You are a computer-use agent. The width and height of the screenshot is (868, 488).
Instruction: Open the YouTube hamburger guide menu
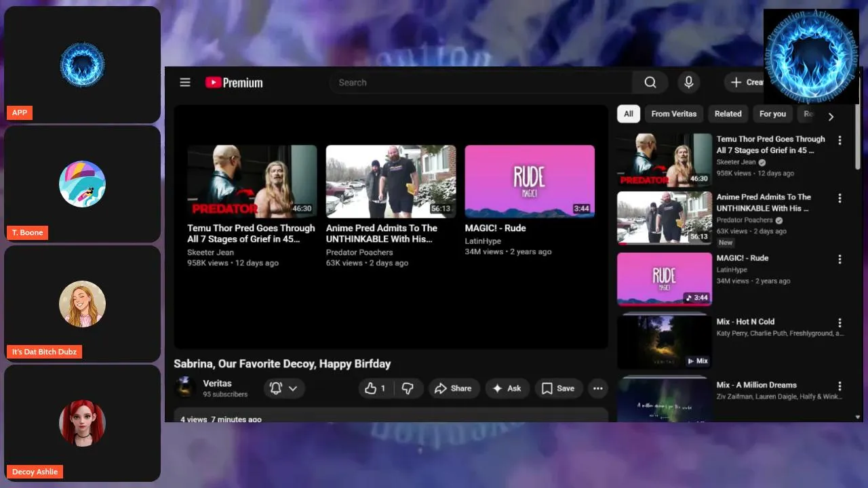[x=185, y=83]
